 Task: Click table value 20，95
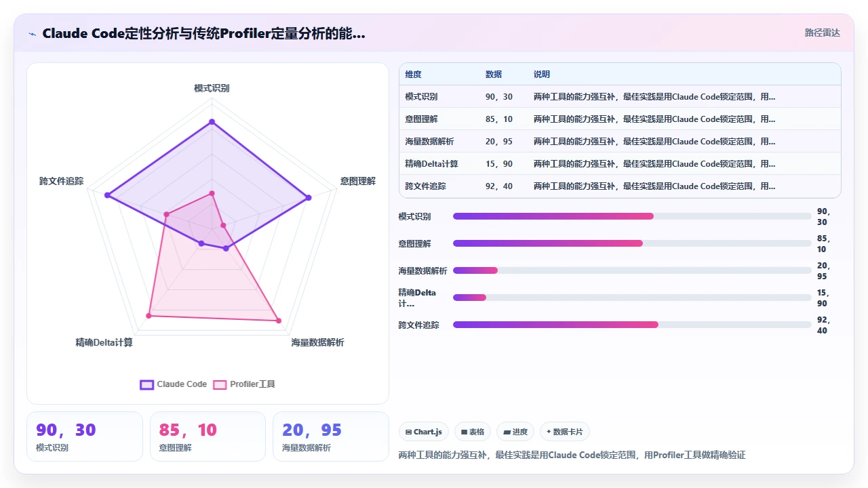coord(499,142)
